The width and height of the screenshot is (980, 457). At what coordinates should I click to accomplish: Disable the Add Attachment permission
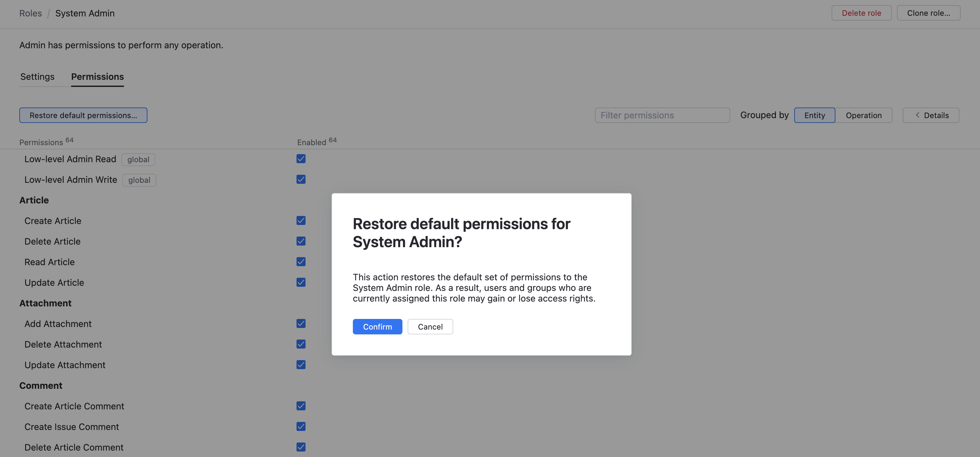click(x=301, y=323)
